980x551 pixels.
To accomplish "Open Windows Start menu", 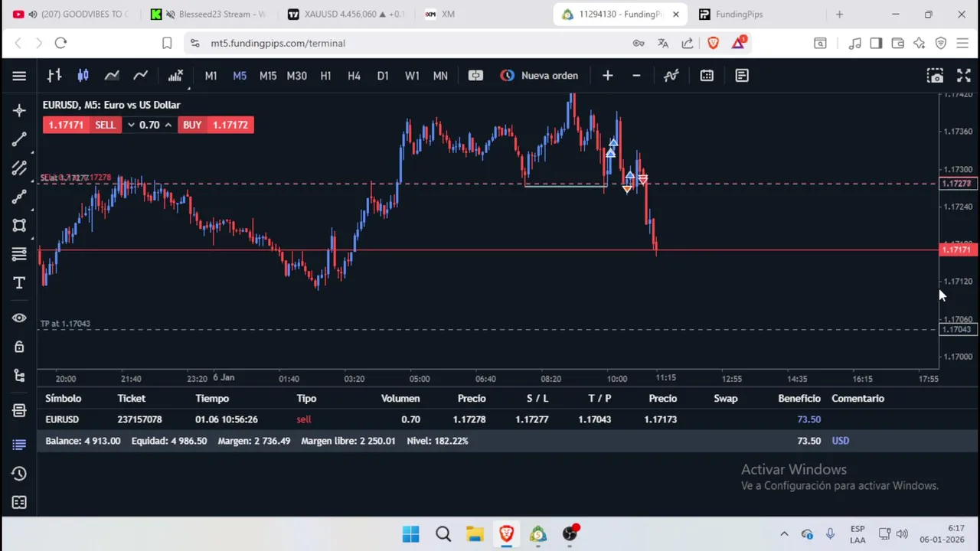I will coord(411,534).
